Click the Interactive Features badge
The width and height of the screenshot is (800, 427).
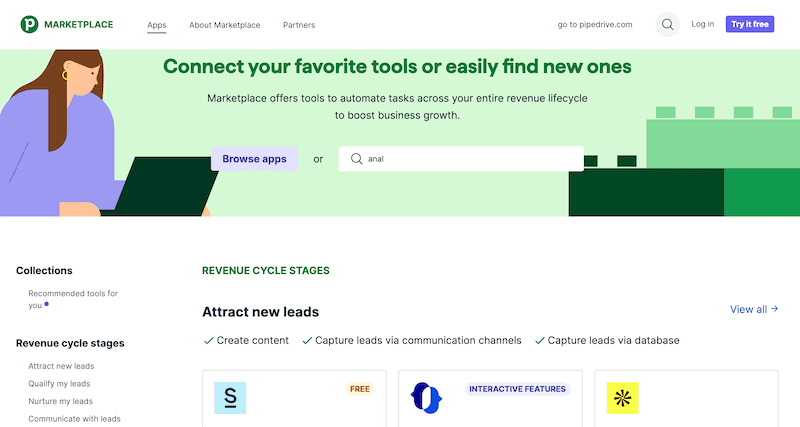click(517, 388)
